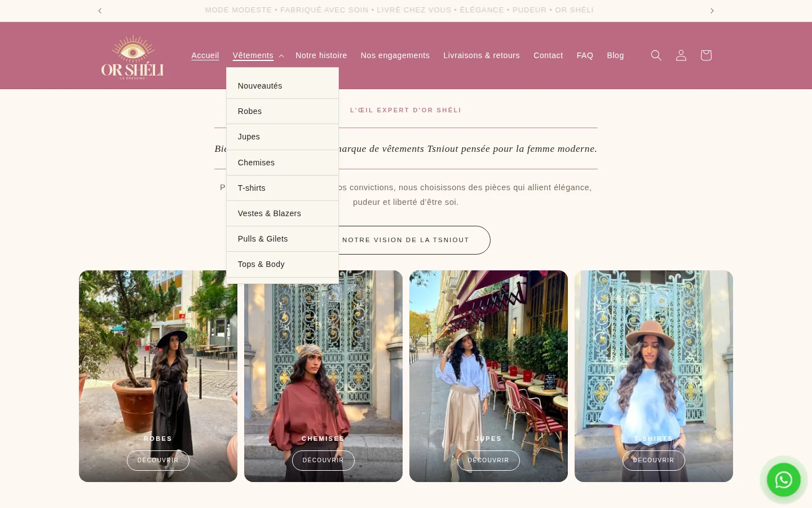The width and height of the screenshot is (812, 508).
Task: Open the Blog page
Action: pos(615,55)
